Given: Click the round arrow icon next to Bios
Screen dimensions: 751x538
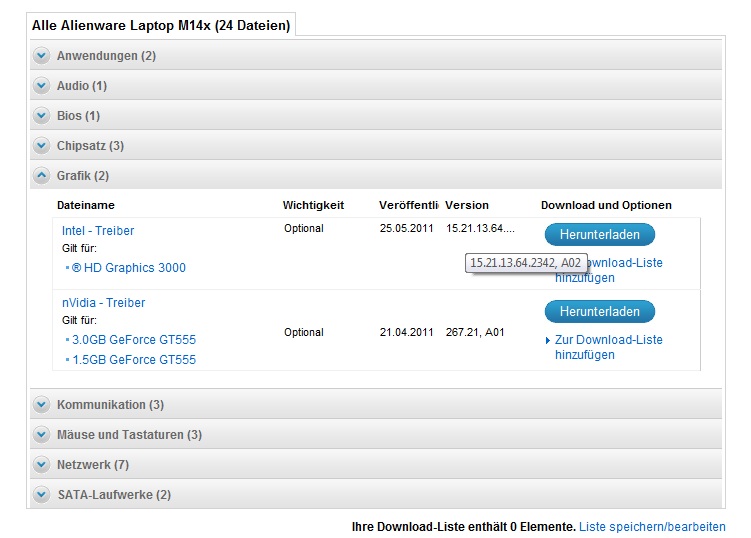Looking at the screenshot, I should 41,116.
